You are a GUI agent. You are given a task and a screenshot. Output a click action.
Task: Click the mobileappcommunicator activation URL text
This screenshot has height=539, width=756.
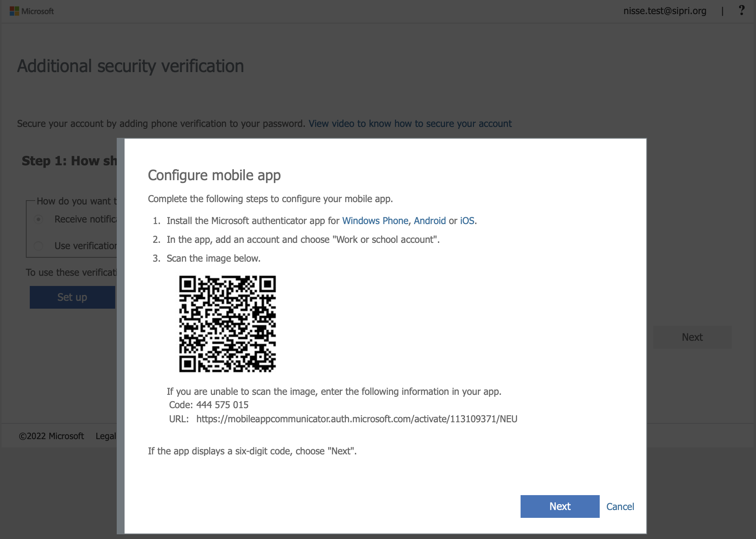click(356, 419)
